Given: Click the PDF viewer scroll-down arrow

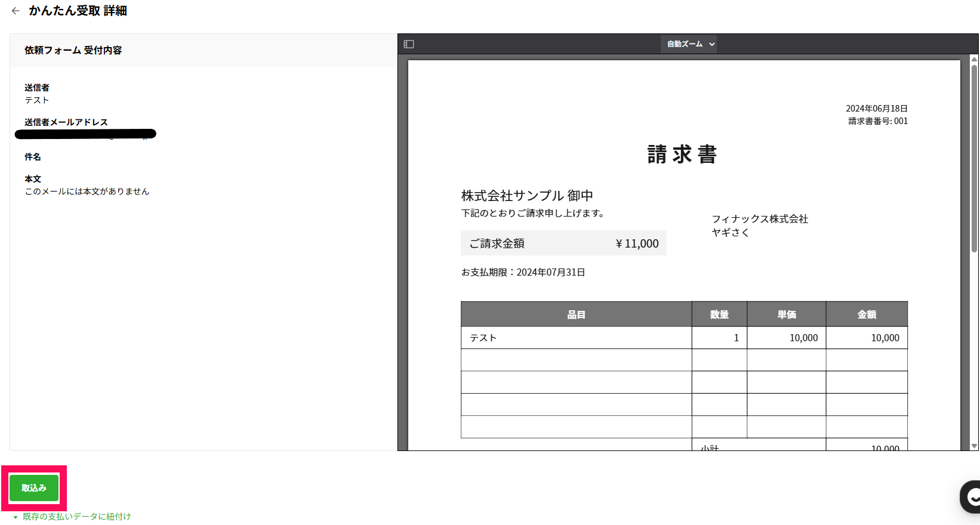Looking at the screenshot, I should point(974,446).
